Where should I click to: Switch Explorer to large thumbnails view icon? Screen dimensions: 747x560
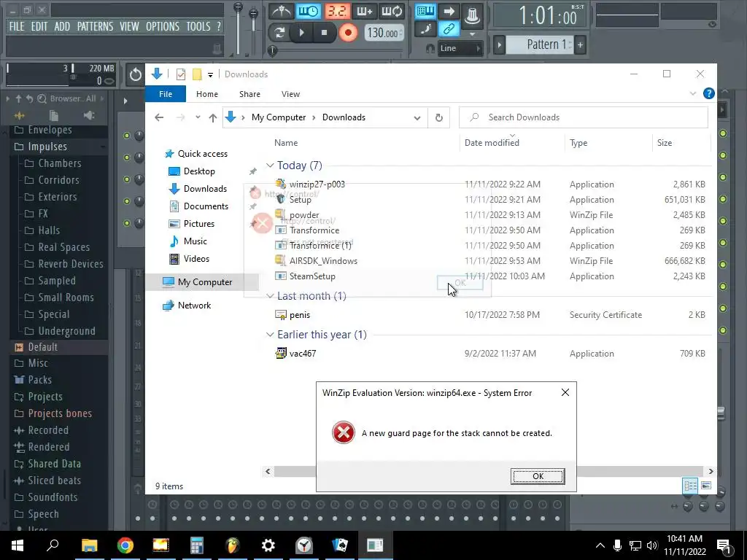click(706, 486)
